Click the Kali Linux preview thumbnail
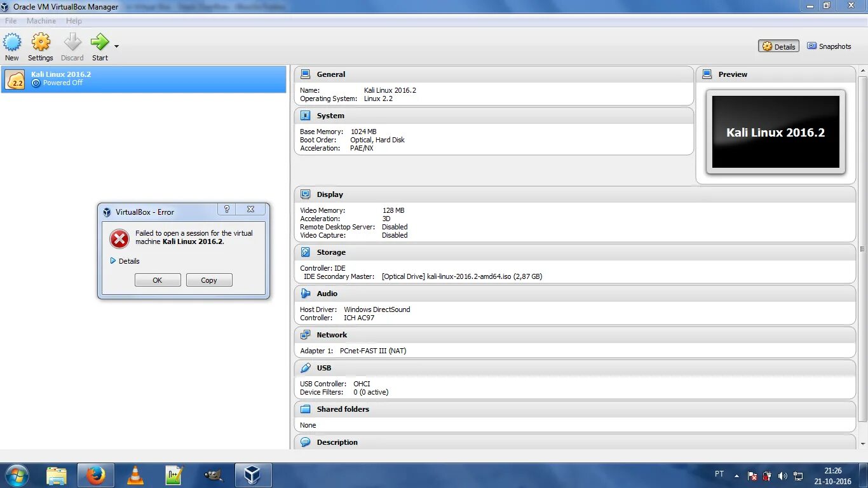The image size is (868, 488). [x=776, y=132]
